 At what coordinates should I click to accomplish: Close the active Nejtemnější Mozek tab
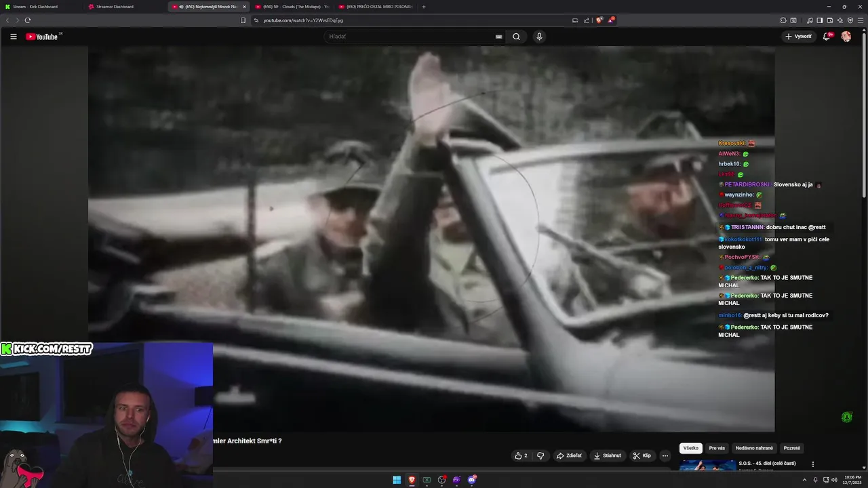(244, 7)
